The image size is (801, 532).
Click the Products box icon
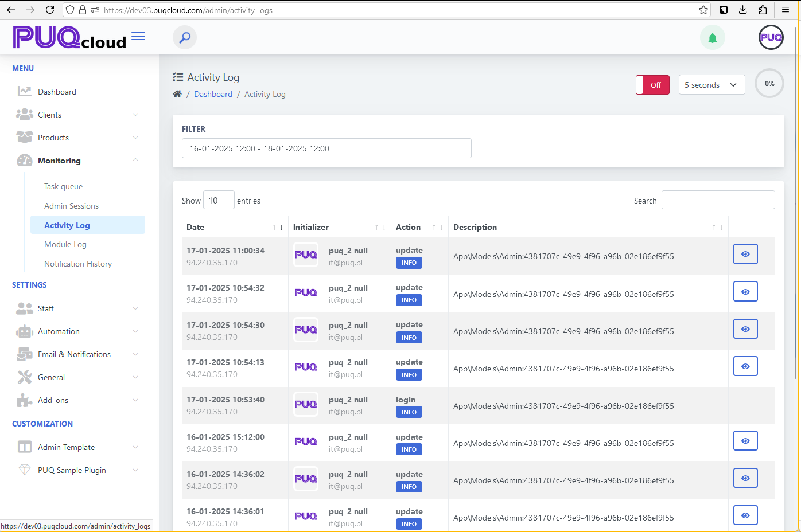tap(25, 137)
